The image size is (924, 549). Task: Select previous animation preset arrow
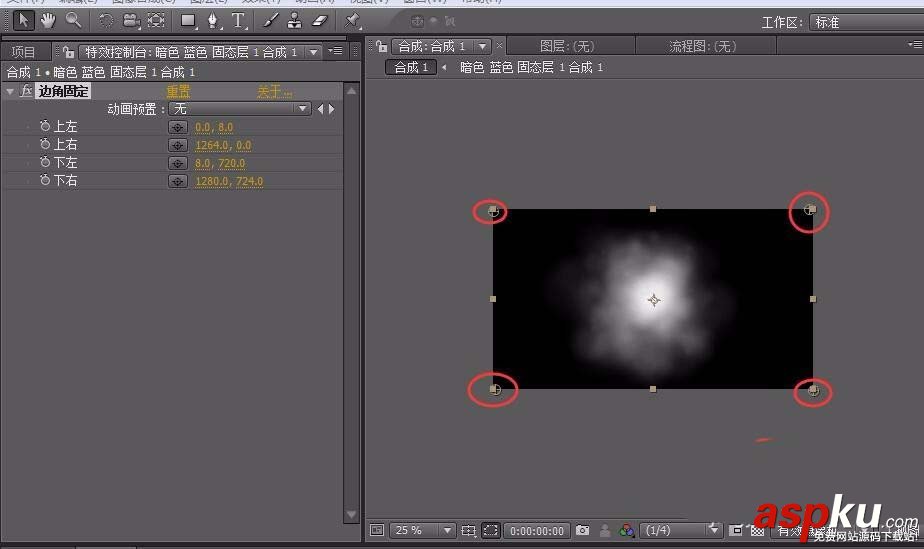coord(321,109)
